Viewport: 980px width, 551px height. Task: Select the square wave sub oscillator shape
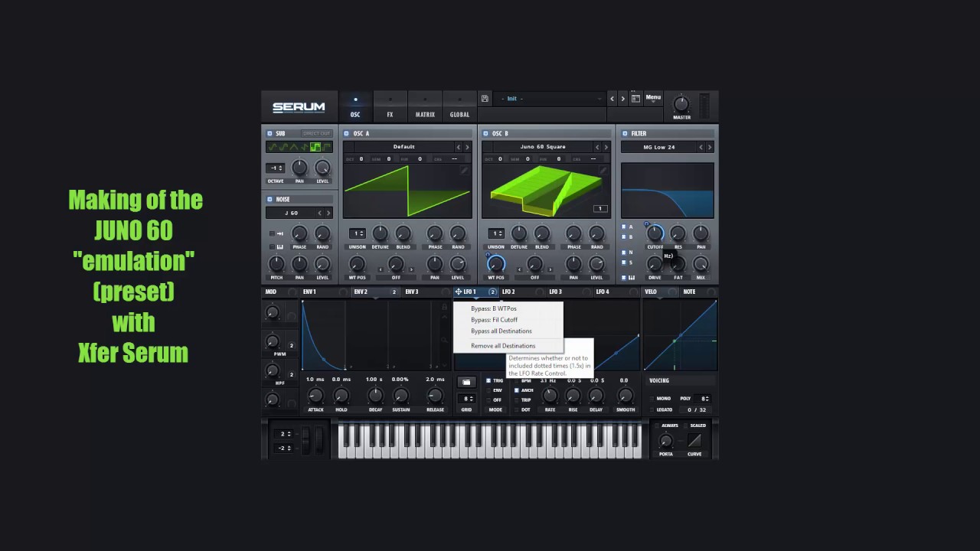[x=315, y=147]
